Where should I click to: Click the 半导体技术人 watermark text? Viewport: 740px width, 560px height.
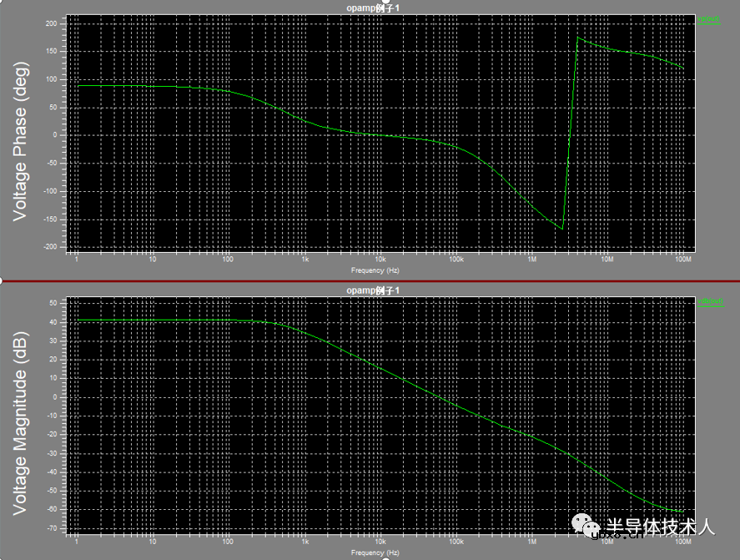[659, 527]
